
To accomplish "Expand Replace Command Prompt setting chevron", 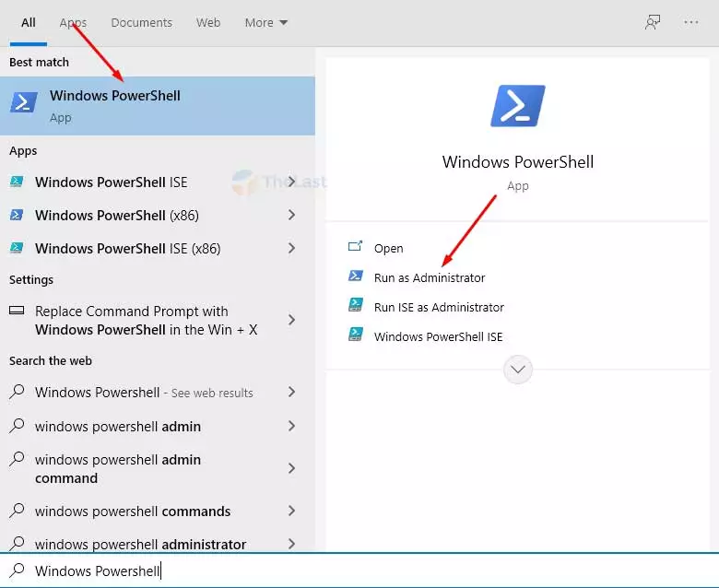I will pyautogui.click(x=291, y=320).
